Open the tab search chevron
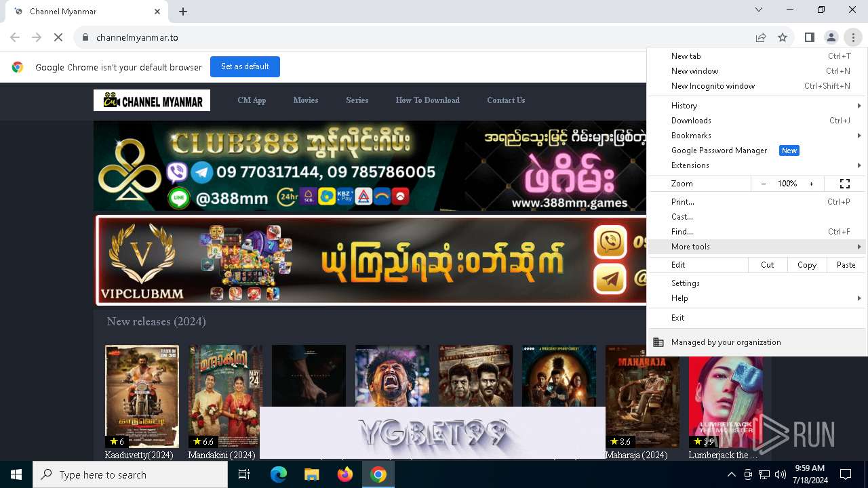This screenshot has height=488, width=868. pos(759,9)
